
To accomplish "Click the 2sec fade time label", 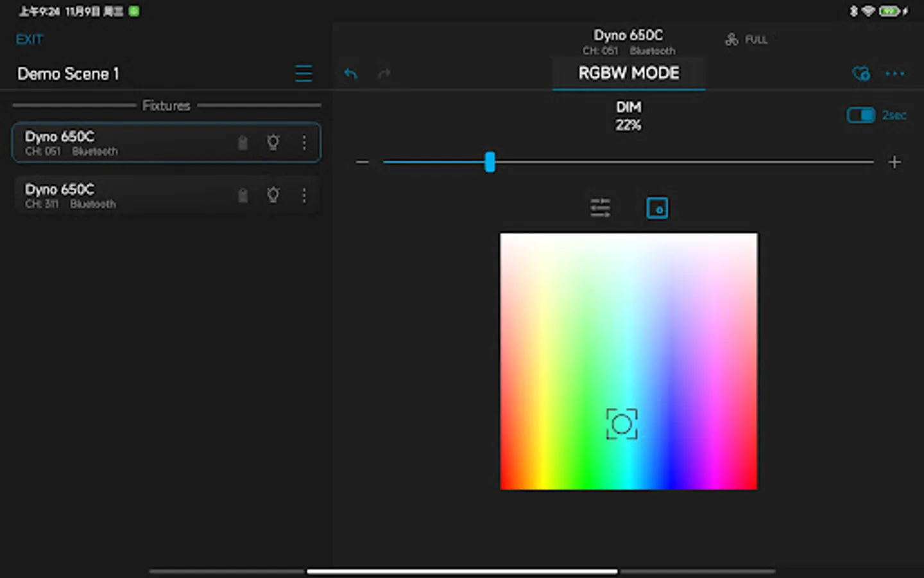I will click(894, 116).
